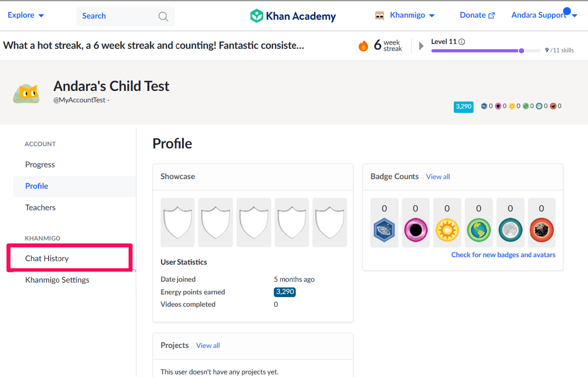
Task: Click Check for new badges and avatars
Action: 503,255
